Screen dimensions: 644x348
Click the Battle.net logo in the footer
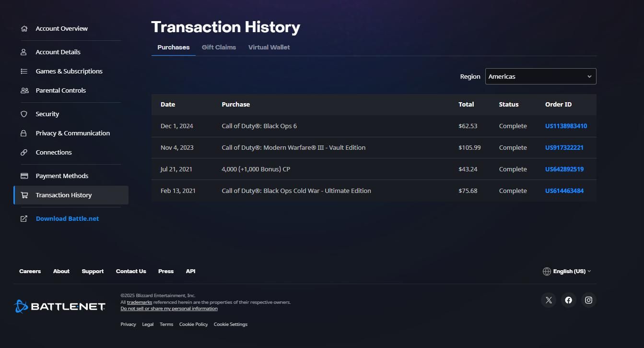pyautogui.click(x=60, y=306)
